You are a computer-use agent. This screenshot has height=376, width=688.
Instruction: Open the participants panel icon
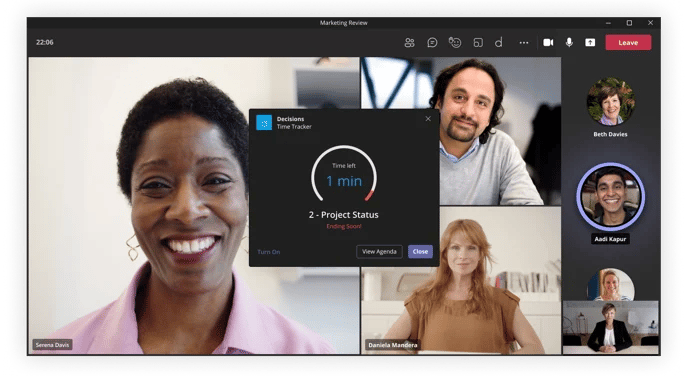409,43
